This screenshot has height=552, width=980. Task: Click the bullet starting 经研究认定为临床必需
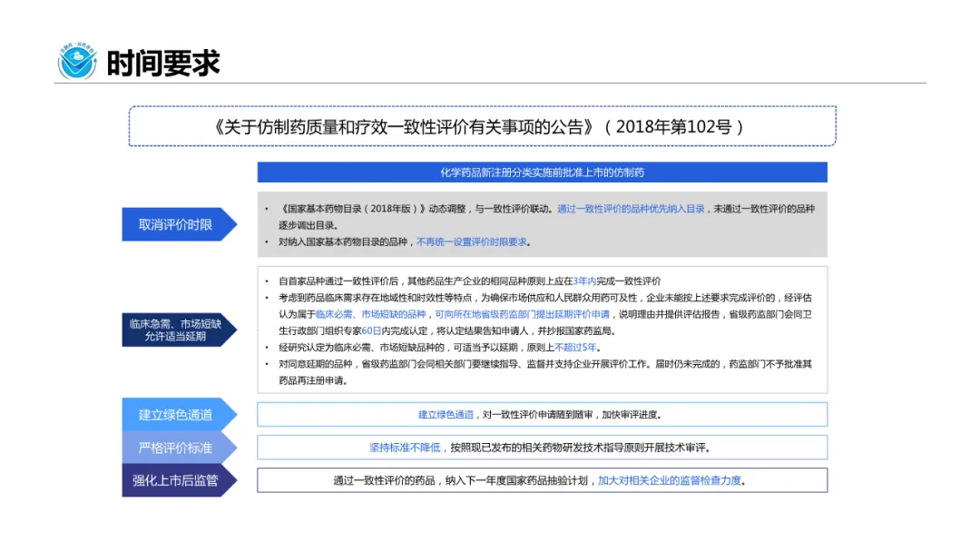tap(439, 348)
